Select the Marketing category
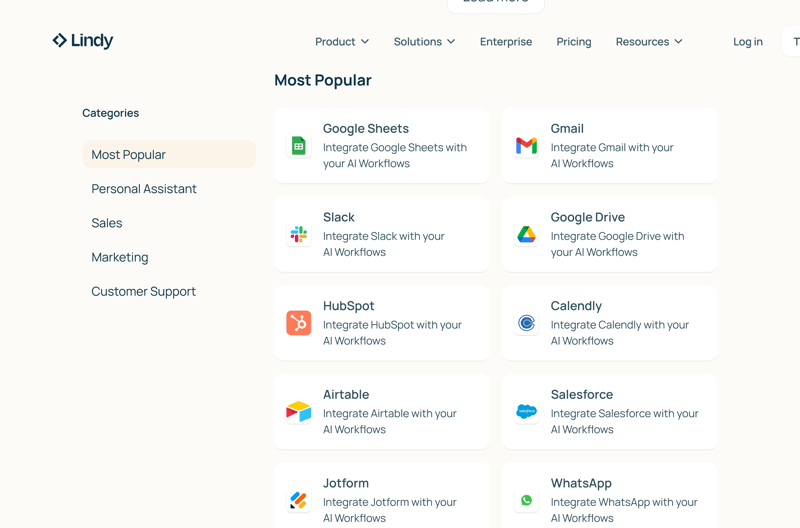 click(120, 257)
